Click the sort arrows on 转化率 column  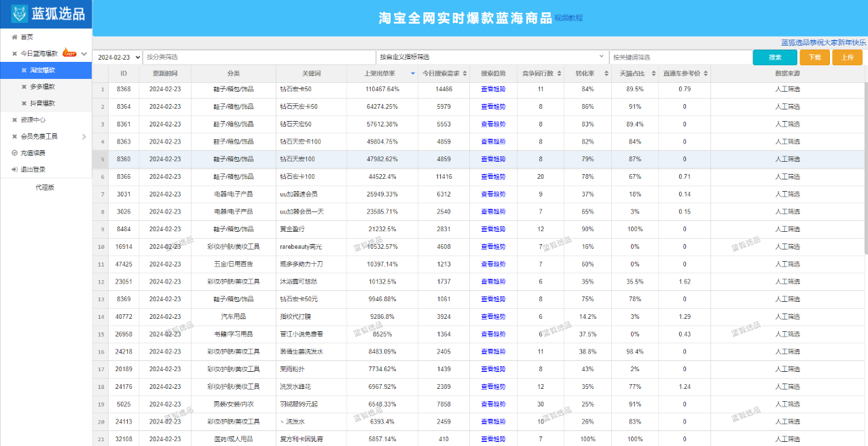[x=607, y=73]
